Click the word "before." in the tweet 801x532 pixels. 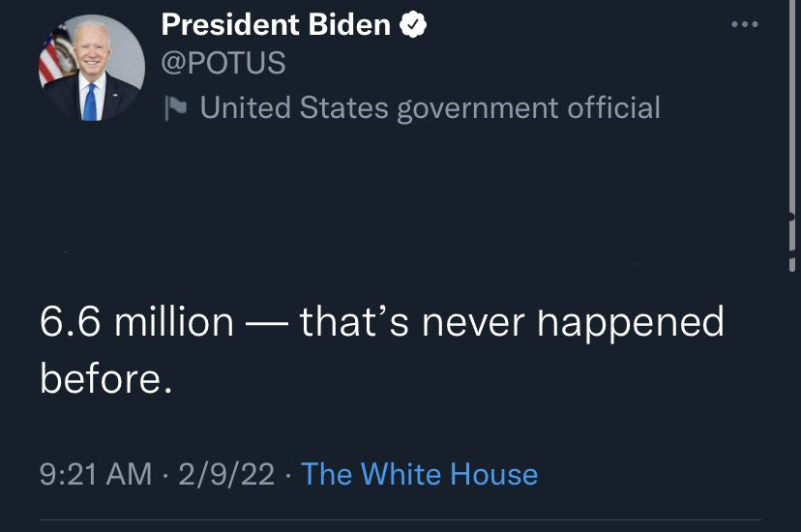click(105, 378)
